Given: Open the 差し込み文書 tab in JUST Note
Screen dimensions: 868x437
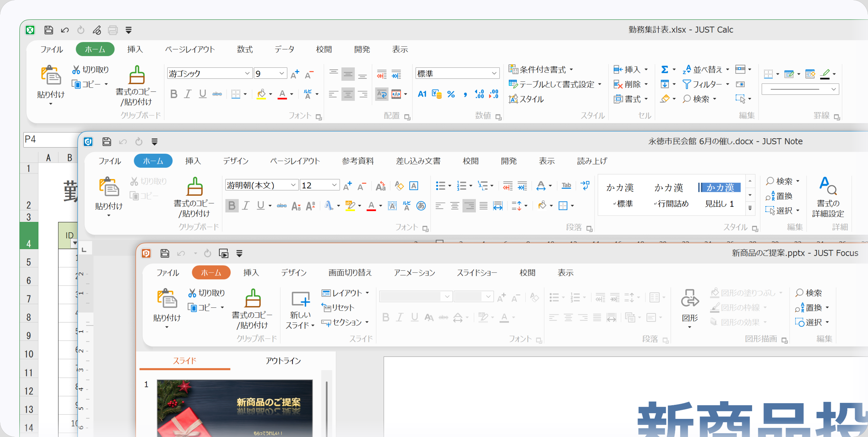Looking at the screenshot, I should 418,161.
